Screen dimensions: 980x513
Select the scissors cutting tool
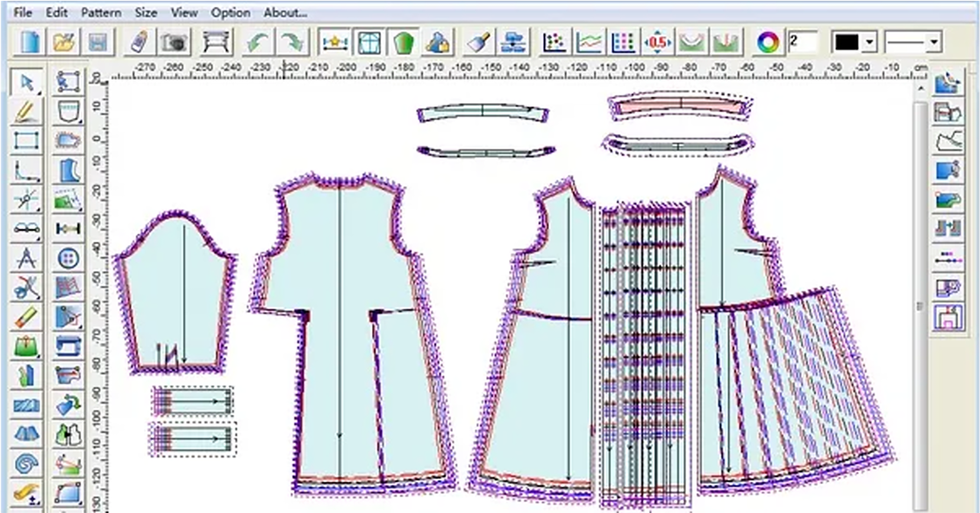[27, 288]
